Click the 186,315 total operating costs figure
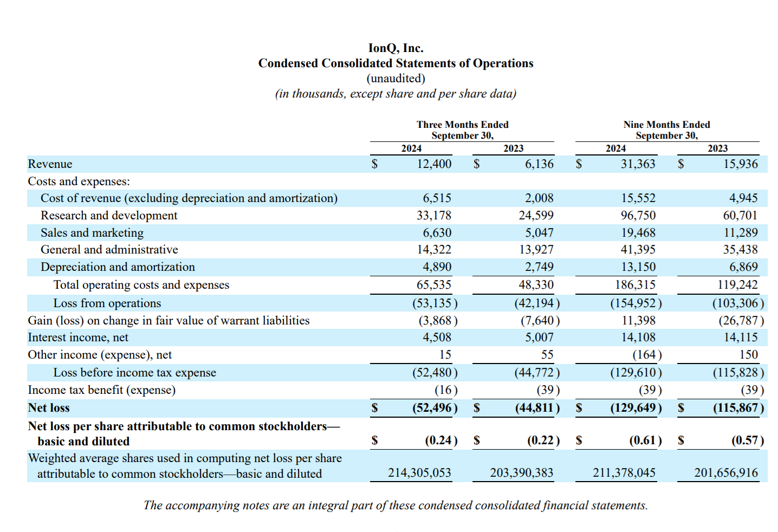 click(x=635, y=285)
